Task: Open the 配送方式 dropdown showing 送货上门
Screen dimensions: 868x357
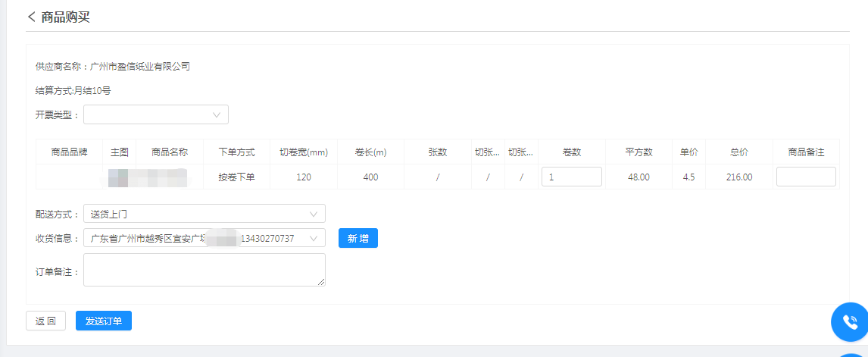Action: click(204, 214)
